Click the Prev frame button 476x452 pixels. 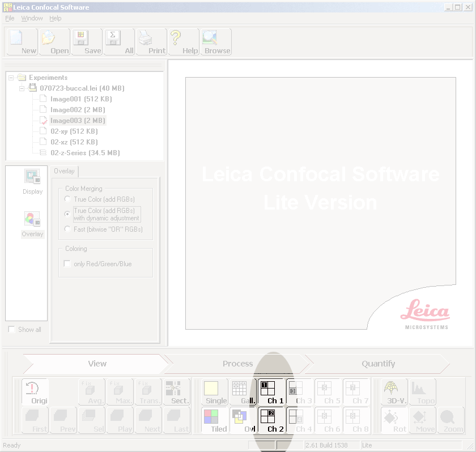tap(63, 420)
